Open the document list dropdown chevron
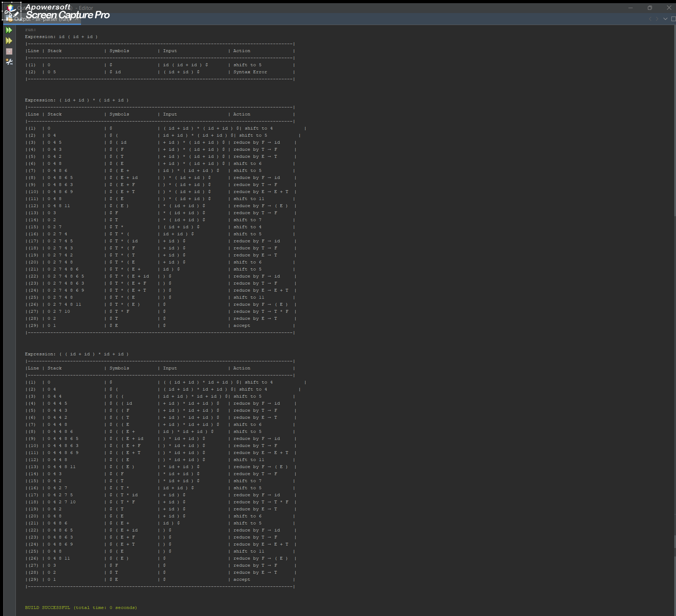Image resolution: width=676 pixels, height=616 pixels. [x=665, y=19]
